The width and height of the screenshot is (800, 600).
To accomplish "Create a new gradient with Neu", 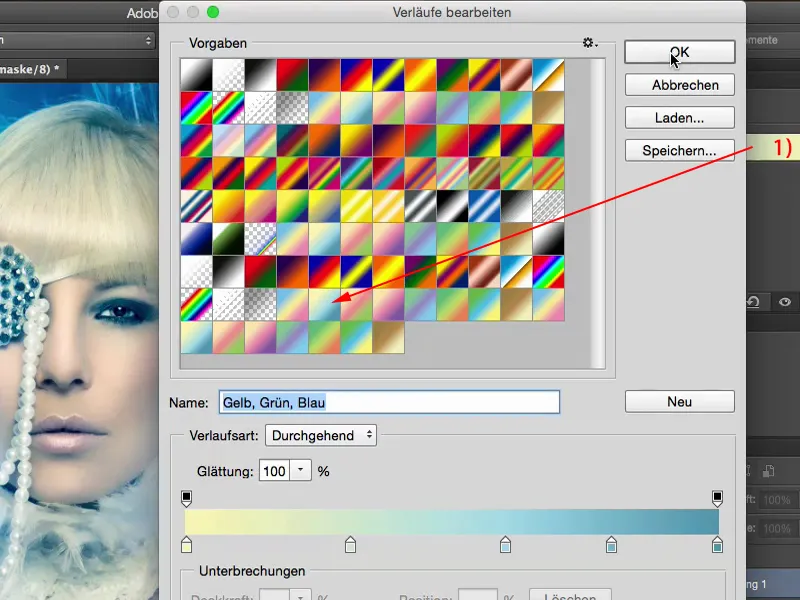I will pyautogui.click(x=680, y=402).
